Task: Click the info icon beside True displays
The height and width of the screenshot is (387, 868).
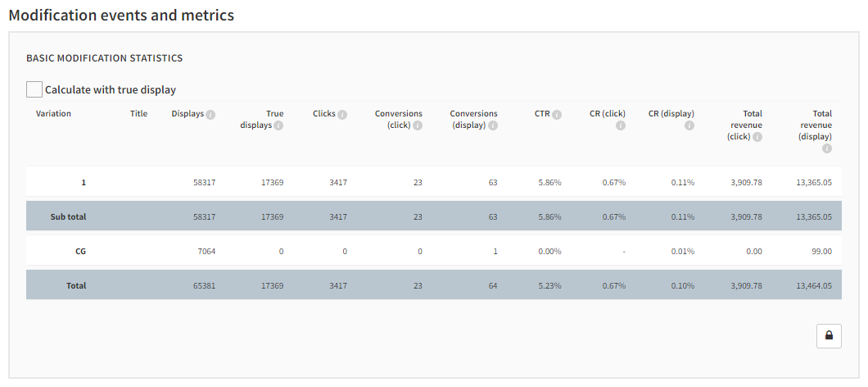Action: [278, 125]
